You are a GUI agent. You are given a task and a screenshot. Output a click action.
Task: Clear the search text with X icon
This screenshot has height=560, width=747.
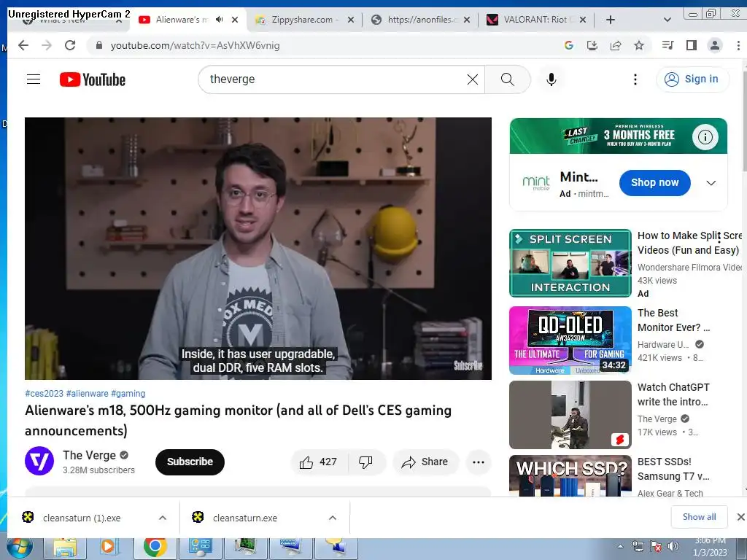472,79
